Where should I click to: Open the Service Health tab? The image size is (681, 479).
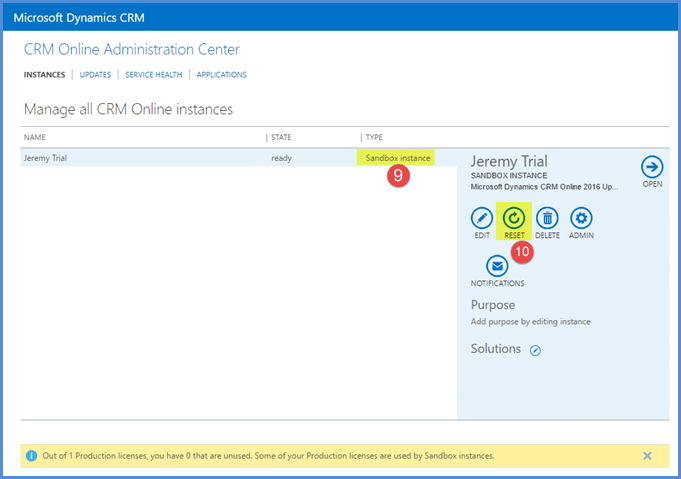click(x=154, y=75)
